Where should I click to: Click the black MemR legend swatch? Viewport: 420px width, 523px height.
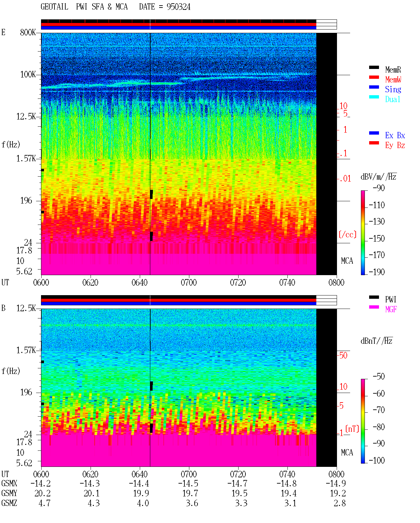tap(374, 67)
